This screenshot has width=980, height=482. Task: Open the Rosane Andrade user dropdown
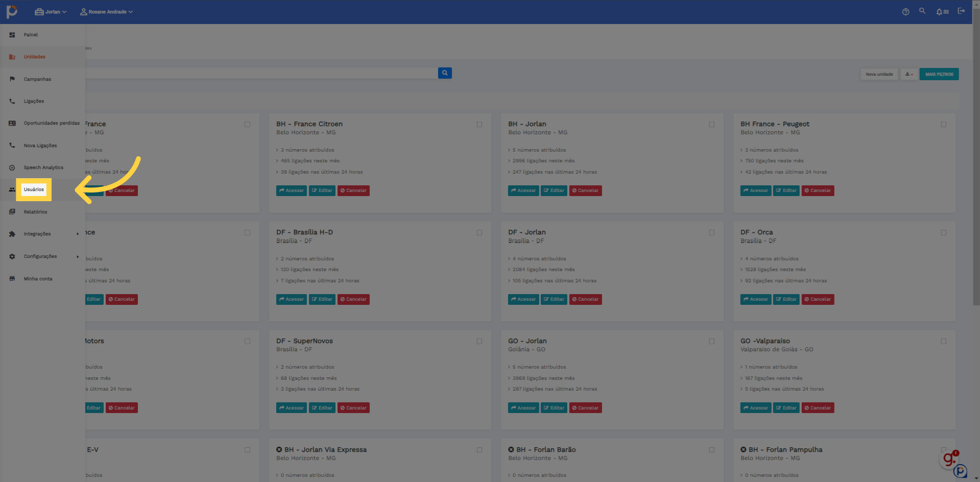coord(106,12)
